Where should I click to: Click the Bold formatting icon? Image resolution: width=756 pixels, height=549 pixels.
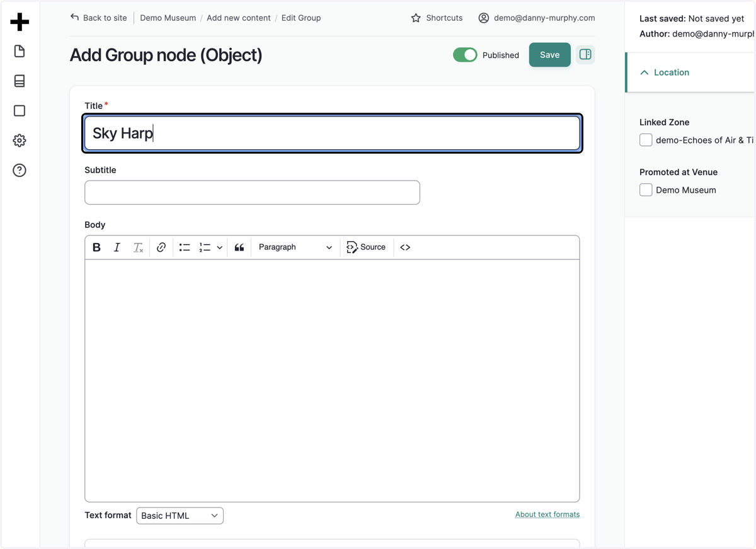coord(96,247)
